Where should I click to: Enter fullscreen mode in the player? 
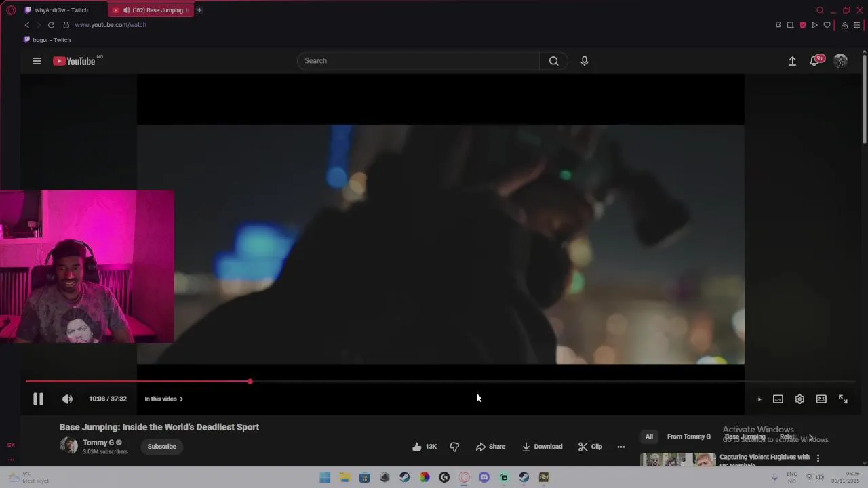click(x=843, y=399)
